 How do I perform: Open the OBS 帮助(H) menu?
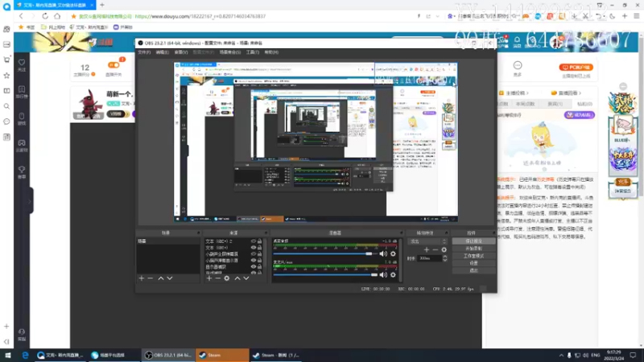(271, 52)
